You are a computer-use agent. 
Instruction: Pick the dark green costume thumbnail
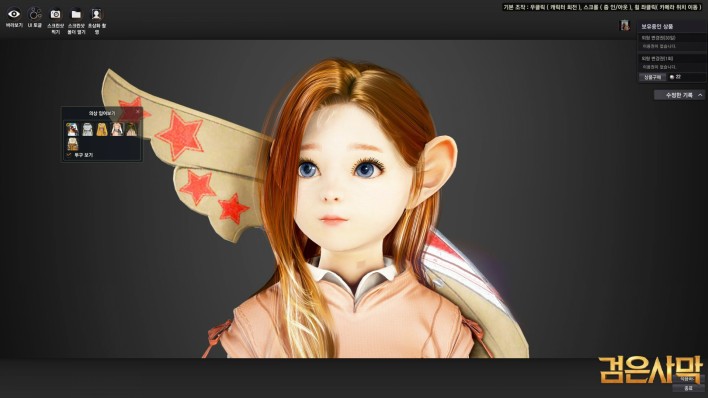[131, 129]
